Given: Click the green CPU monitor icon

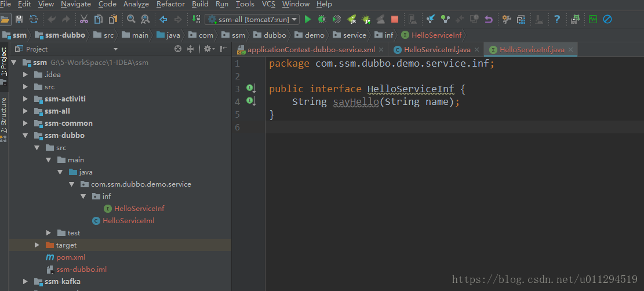Looking at the screenshot, I should click(x=592, y=19).
